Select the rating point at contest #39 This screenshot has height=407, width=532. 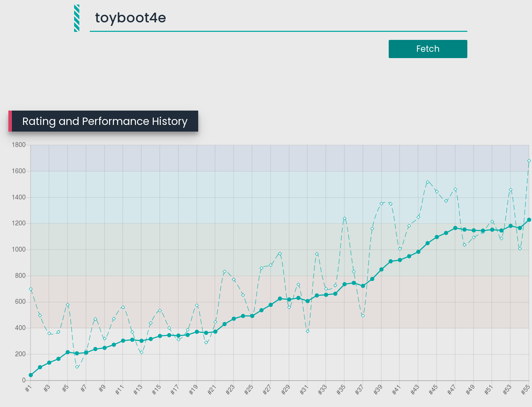381,269
